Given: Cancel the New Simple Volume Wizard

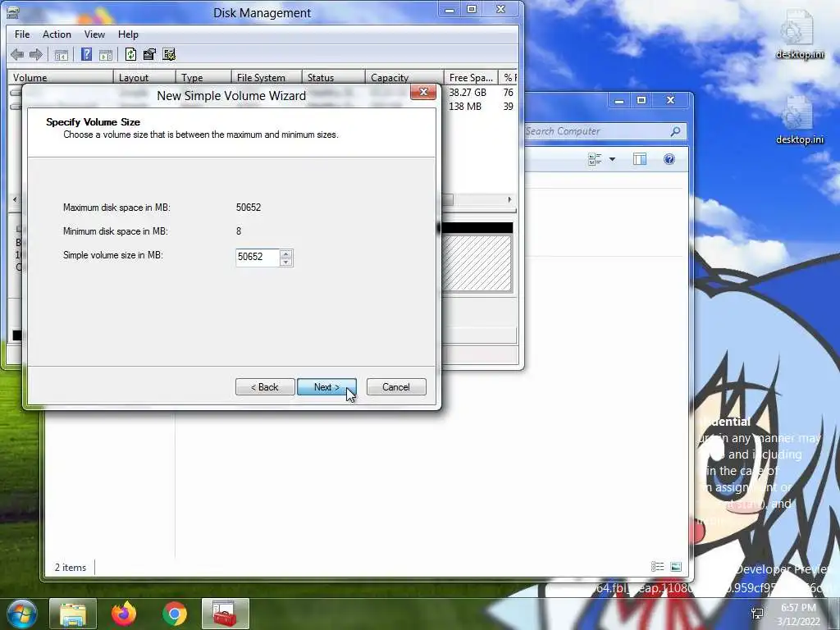Looking at the screenshot, I should pos(396,387).
